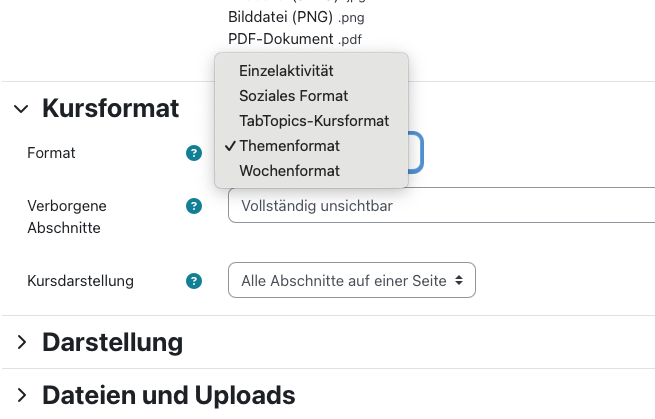Pick TabTopics-Kursformat in the dropdown
The width and height of the screenshot is (655, 419).
[313, 121]
